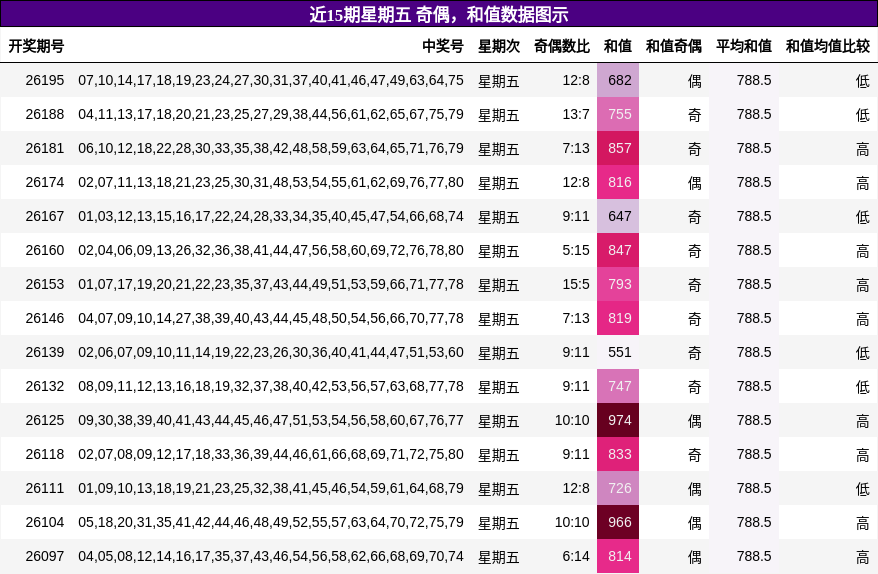This screenshot has height=574, width=878.
Task: Click 788.5 average in row 26167
Action: pos(754,216)
